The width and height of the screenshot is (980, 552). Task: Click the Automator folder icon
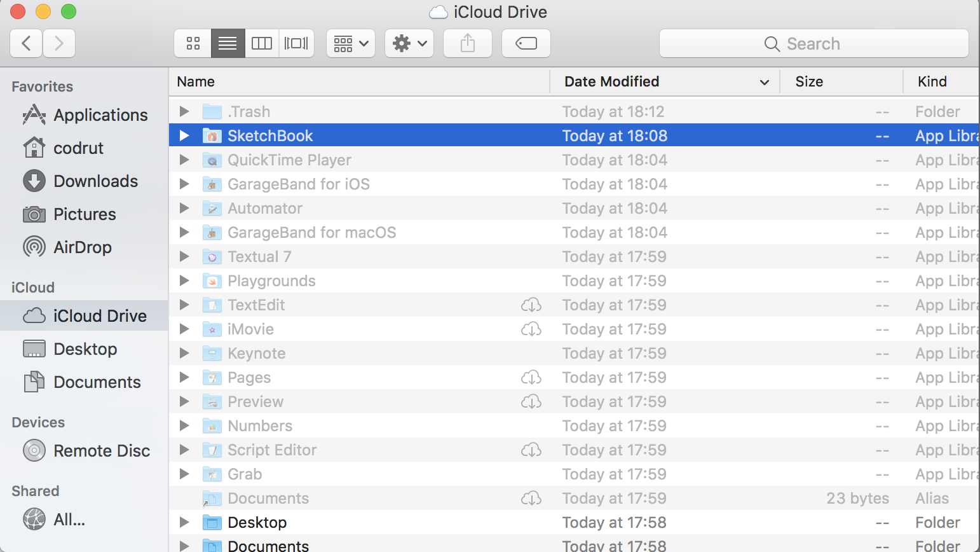pos(212,208)
